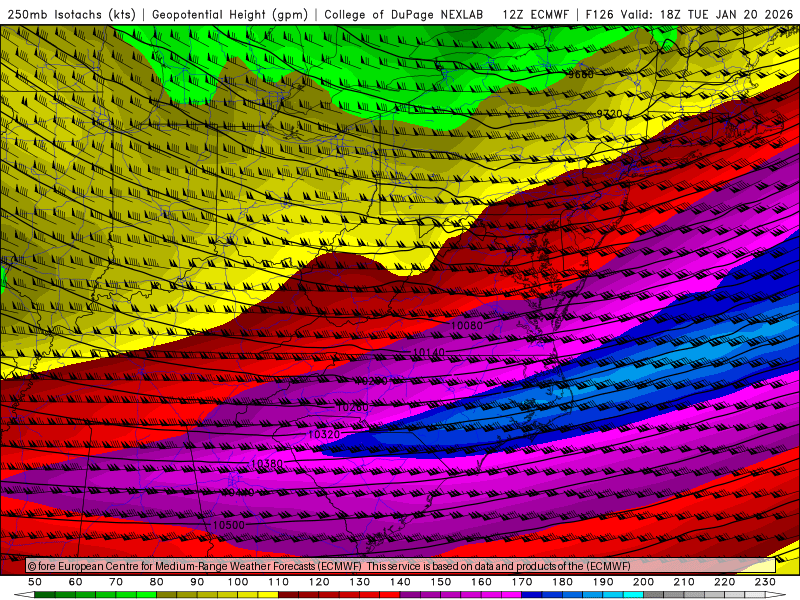Screen dimensions: 800x600
Task: Click the 10380 height contour label
Action: (267, 463)
